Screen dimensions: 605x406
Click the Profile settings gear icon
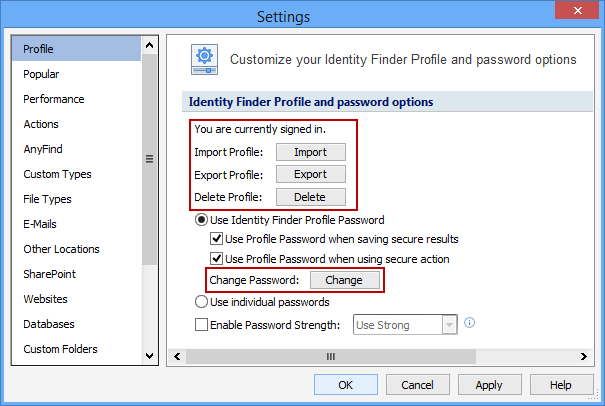click(x=204, y=60)
